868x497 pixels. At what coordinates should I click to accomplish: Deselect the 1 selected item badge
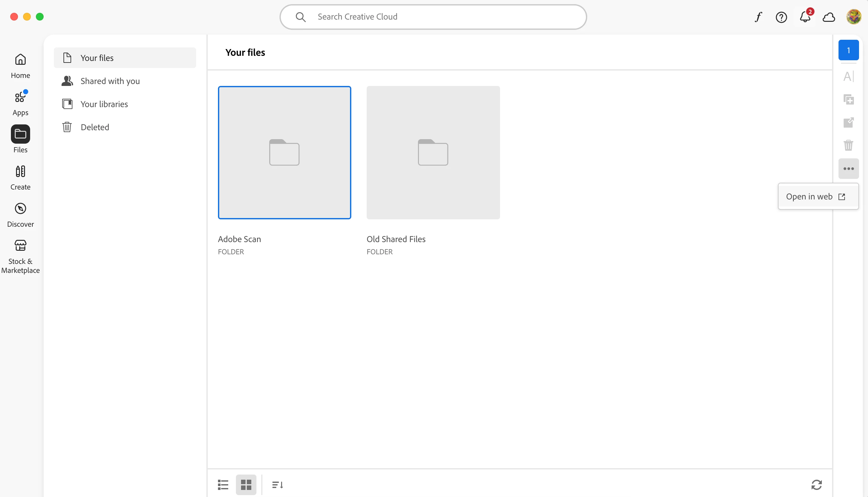848,50
